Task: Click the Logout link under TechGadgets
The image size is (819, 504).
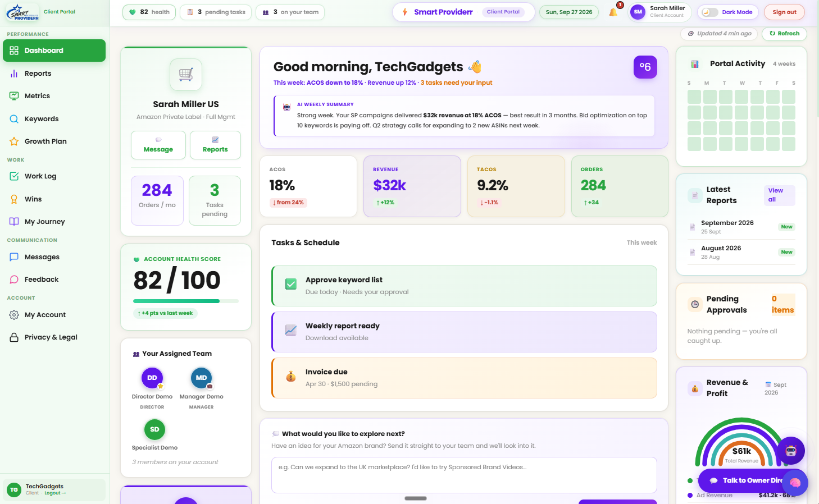Action: [55, 493]
